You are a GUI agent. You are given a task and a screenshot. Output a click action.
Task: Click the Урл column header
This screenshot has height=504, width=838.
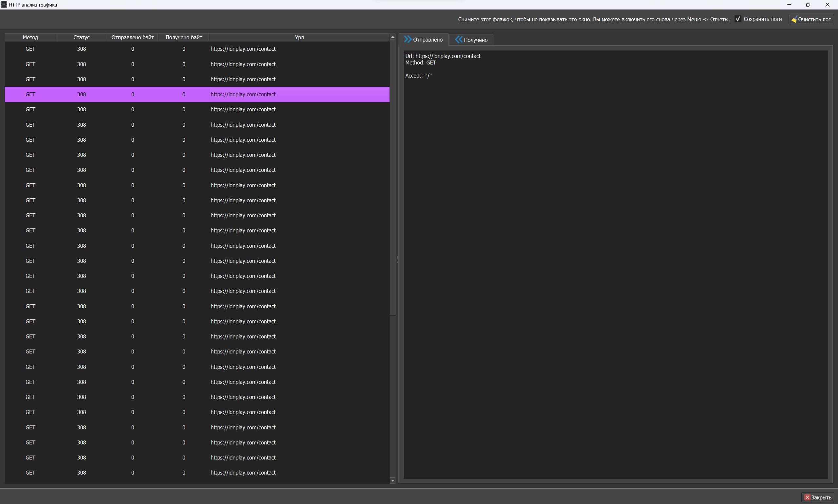click(x=299, y=37)
